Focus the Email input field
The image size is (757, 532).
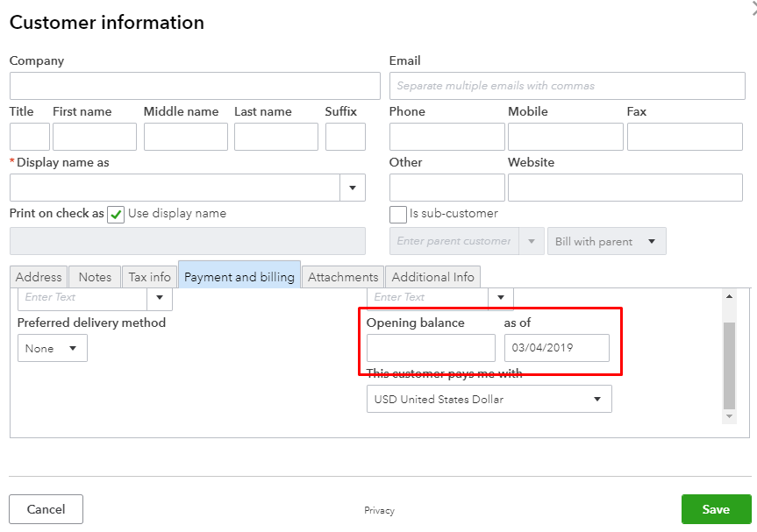point(568,86)
